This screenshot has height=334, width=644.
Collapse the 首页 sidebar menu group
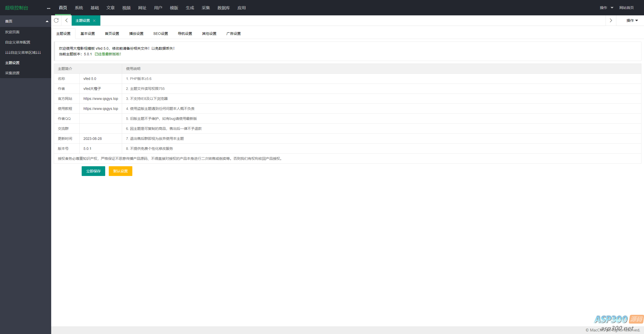pyautogui.click(x=47, y=21)
